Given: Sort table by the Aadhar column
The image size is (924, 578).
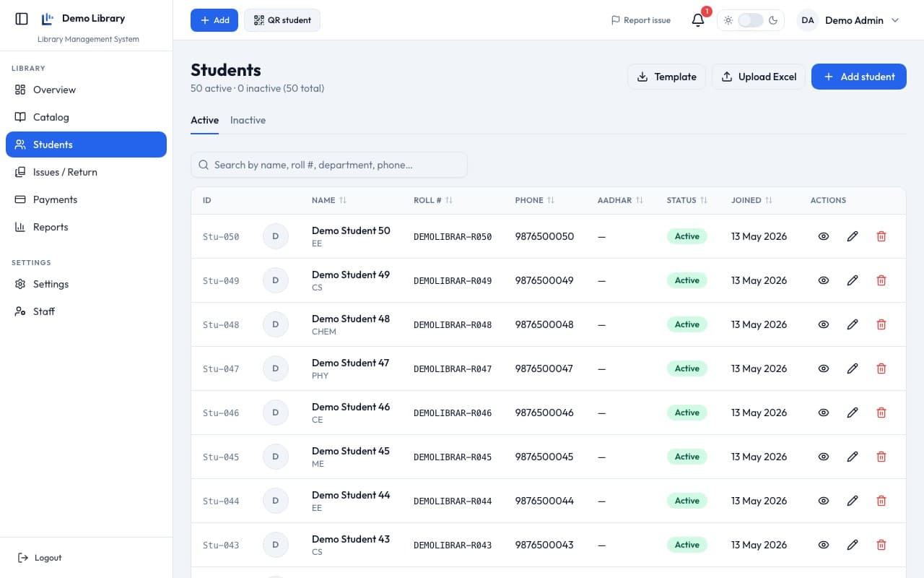Looking at the screenshot, I should (620, 200).
